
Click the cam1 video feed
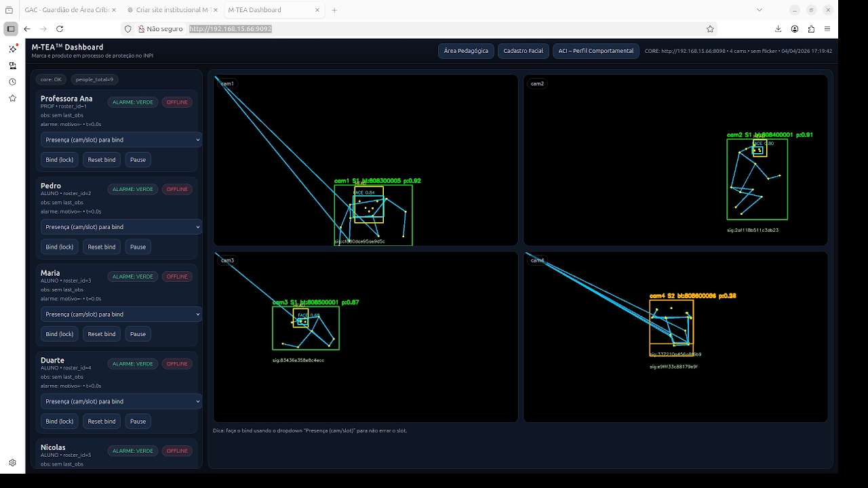[366, 160]
